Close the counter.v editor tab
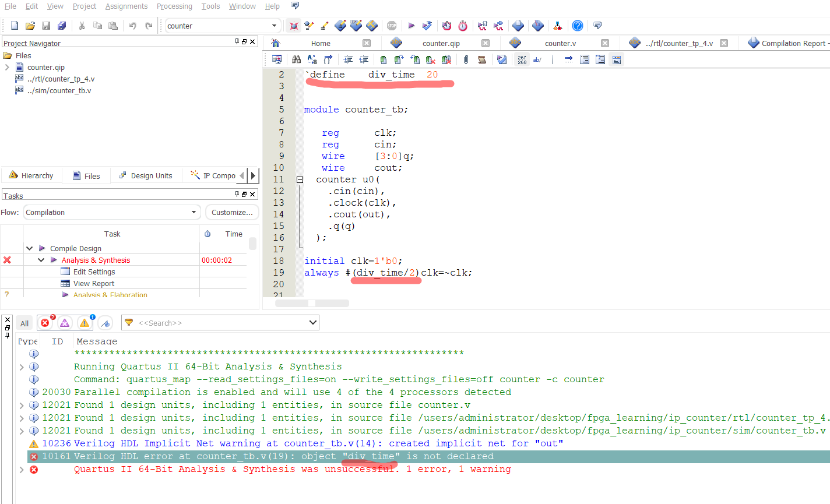The width and height of the screenshot is (830, 504). [x=605, y=43]
